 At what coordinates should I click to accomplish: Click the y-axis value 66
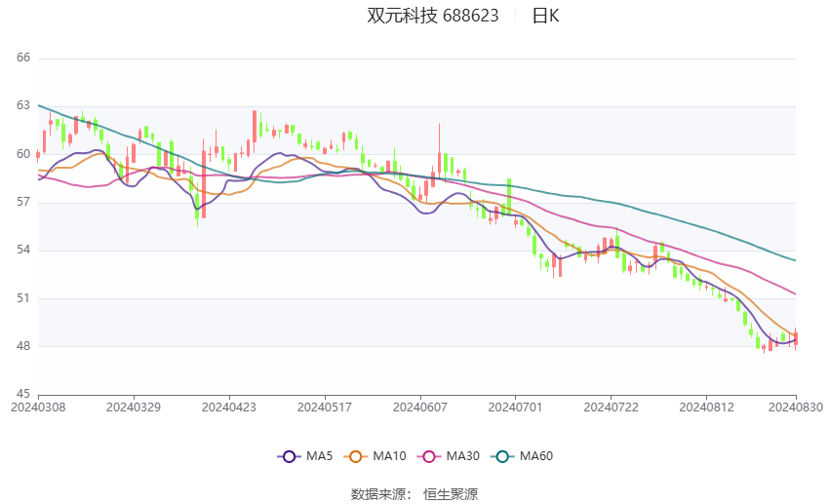[23, 58]
